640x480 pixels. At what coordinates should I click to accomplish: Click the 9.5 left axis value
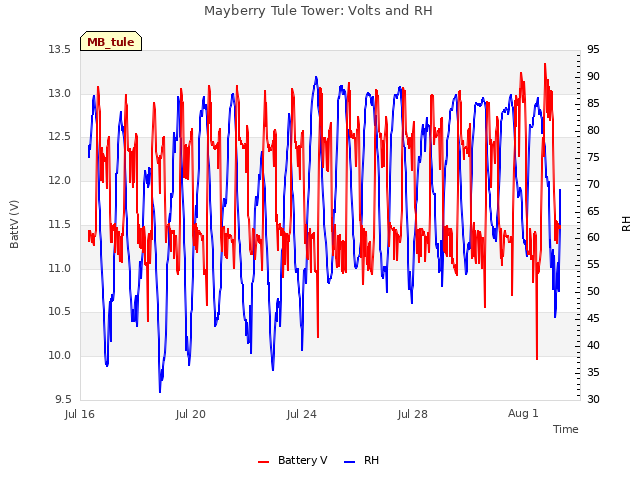coord(63,399)
